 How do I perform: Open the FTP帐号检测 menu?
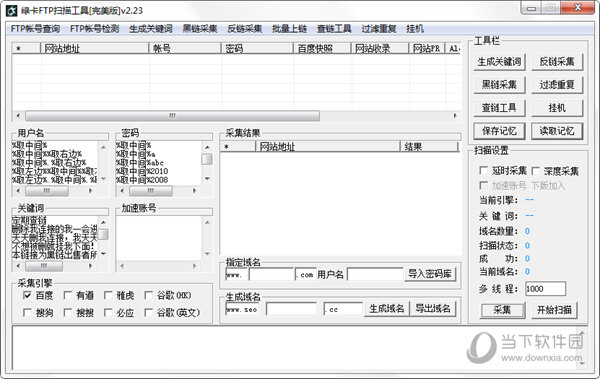click(95, 29)
